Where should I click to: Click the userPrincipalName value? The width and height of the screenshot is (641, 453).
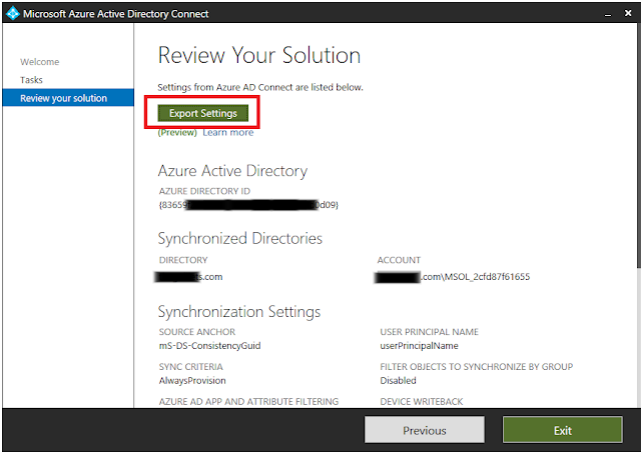pyautogui.click(x=419, y=346)
